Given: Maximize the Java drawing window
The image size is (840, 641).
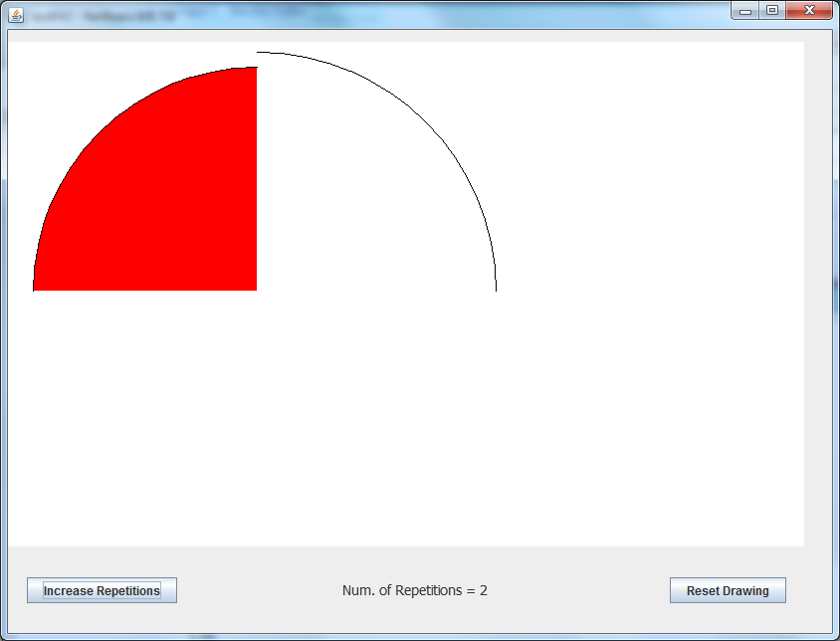Looking at the screenshot, I should point(771,10).
